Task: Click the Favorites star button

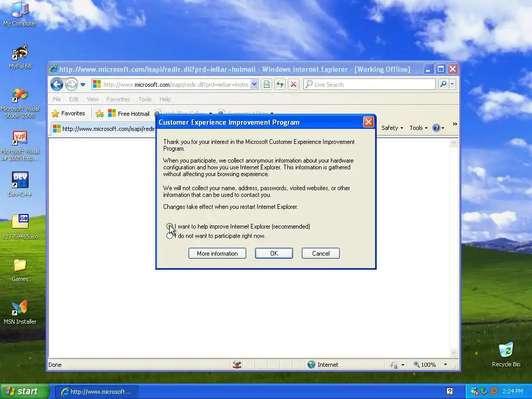Action: coord(68,113)
